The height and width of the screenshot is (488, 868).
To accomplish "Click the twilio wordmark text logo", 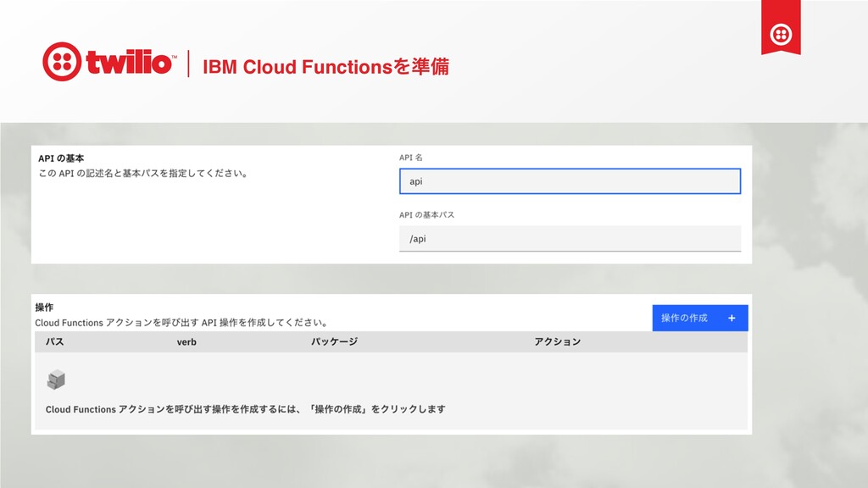I will (x=131, y=62).
